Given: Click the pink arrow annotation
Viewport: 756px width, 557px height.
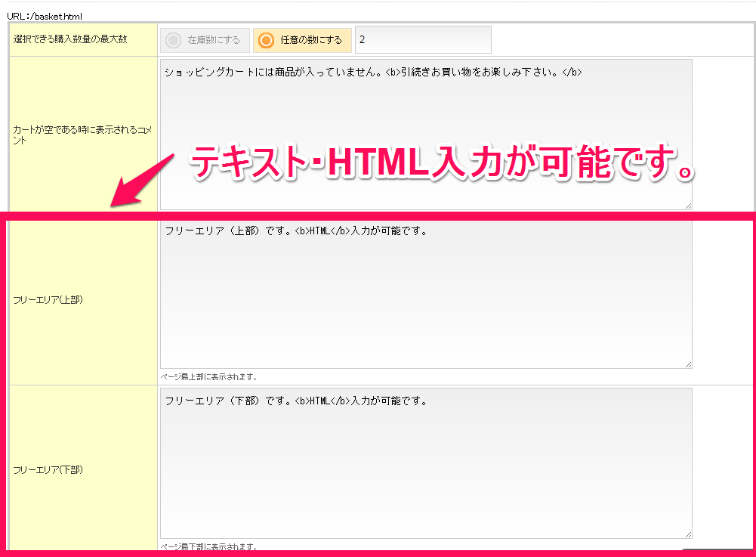Looking at the screenshot, I should [143, 178].
